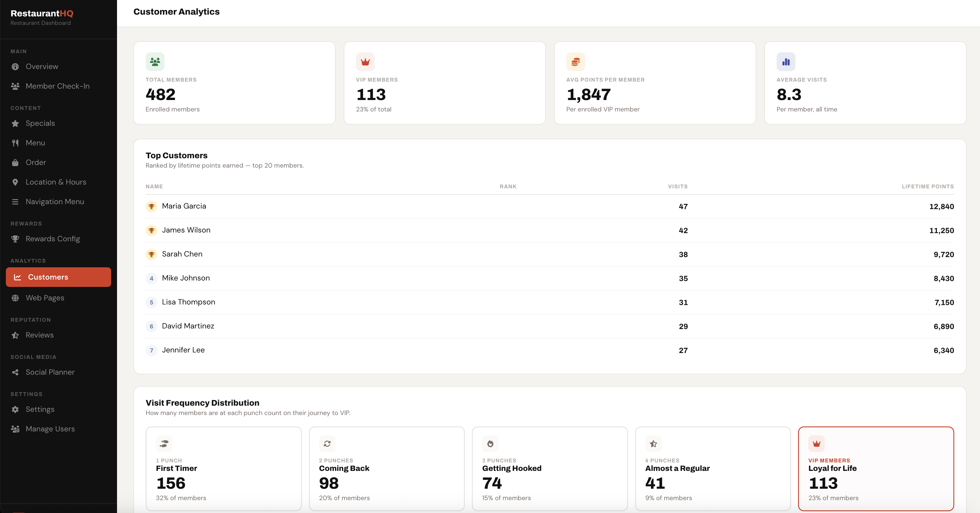
Task: Open Specials via the star icon
Action: 15,123
